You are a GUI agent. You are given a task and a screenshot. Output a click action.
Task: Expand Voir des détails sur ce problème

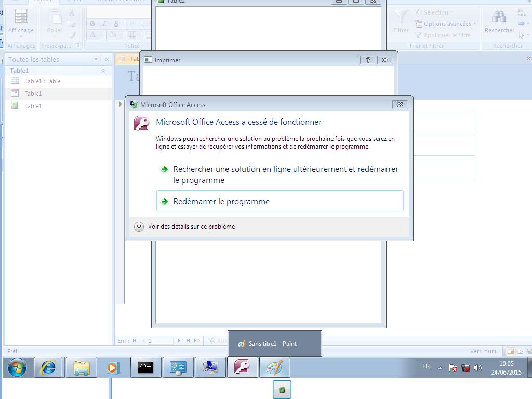click(184, 227)
